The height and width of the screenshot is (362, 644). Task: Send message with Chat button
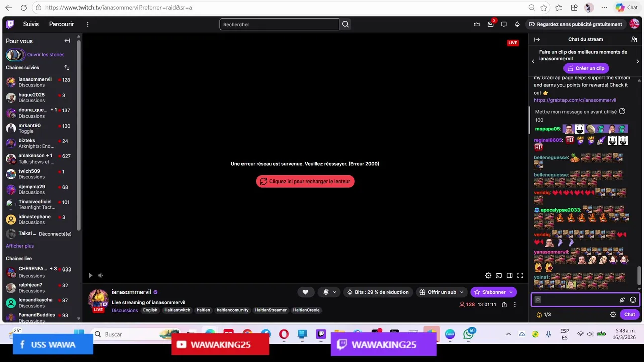click(x=630, y=315)
